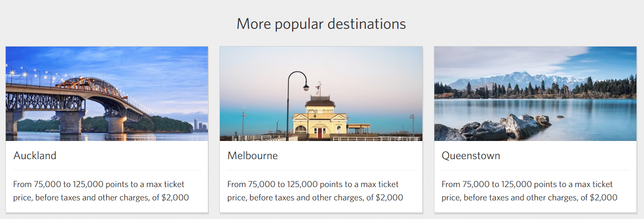Open the Queenstown lake photo

click(x=535, y=94)
